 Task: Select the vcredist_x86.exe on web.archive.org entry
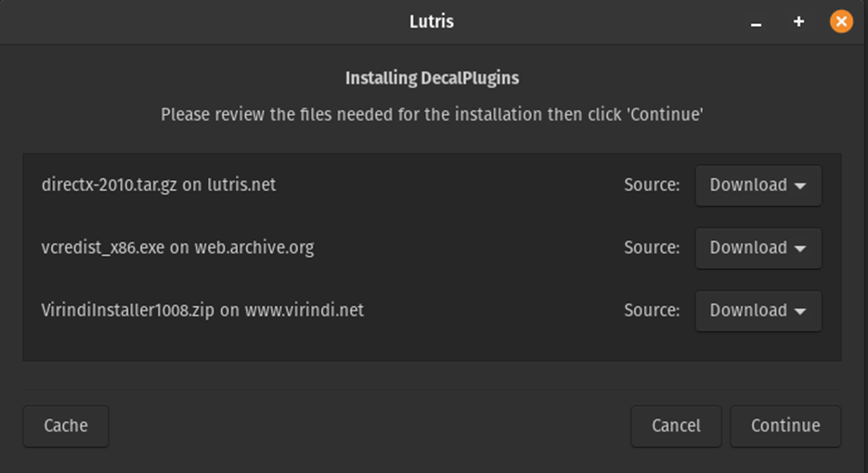point(177,248)
